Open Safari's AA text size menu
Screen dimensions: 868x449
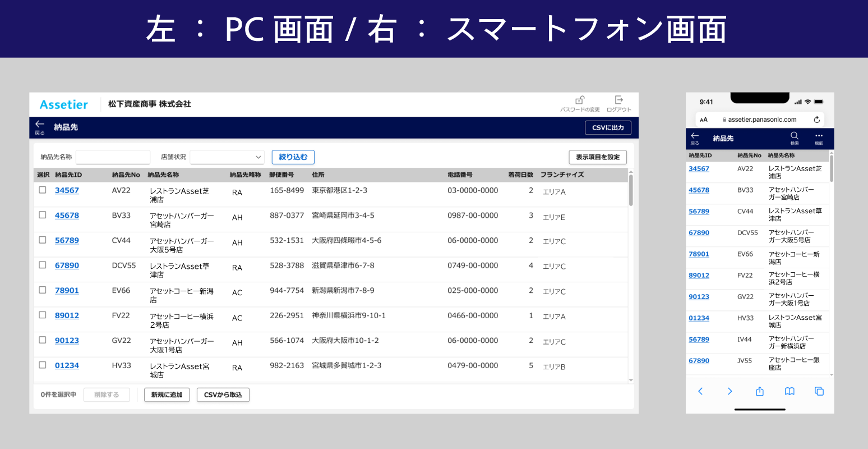tap(704, 120)
